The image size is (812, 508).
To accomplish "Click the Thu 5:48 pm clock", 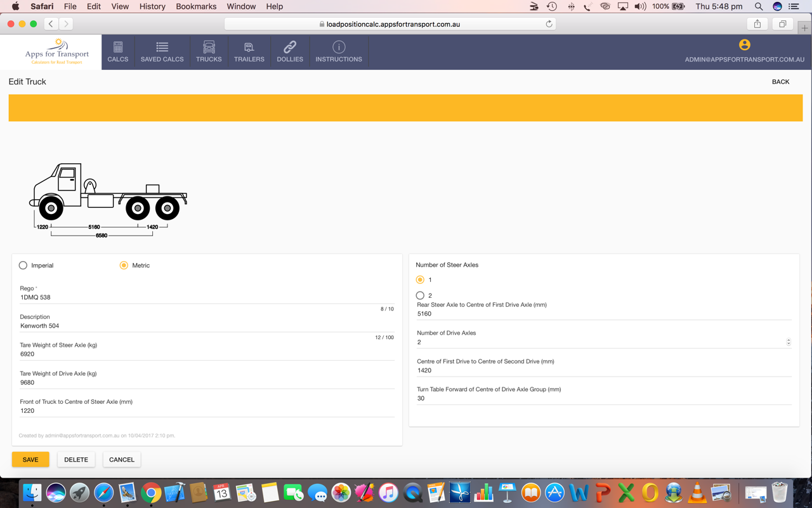I will point(719,6).
